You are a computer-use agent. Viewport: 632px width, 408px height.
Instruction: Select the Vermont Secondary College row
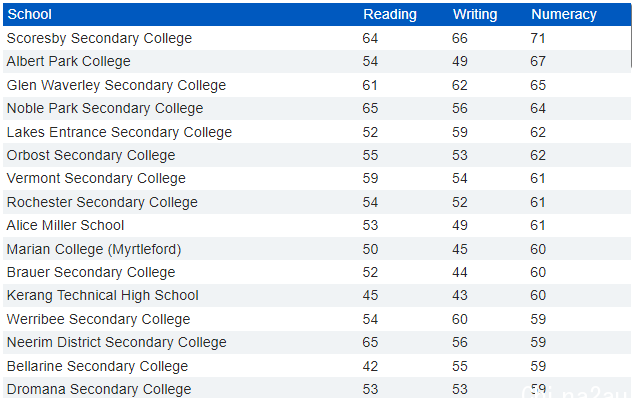click(x=317, y=179)
